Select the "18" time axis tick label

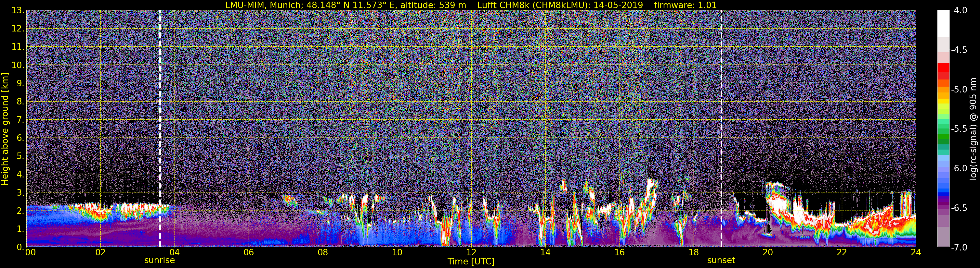click(x=694, y=252)
